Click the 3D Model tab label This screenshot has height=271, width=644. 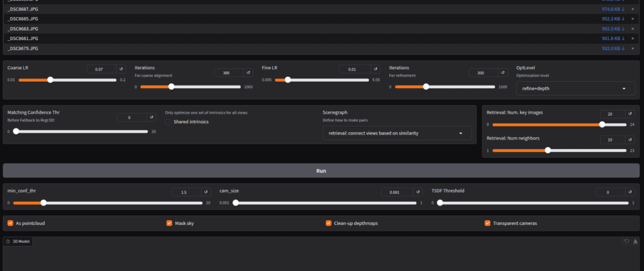coord(18,241)
